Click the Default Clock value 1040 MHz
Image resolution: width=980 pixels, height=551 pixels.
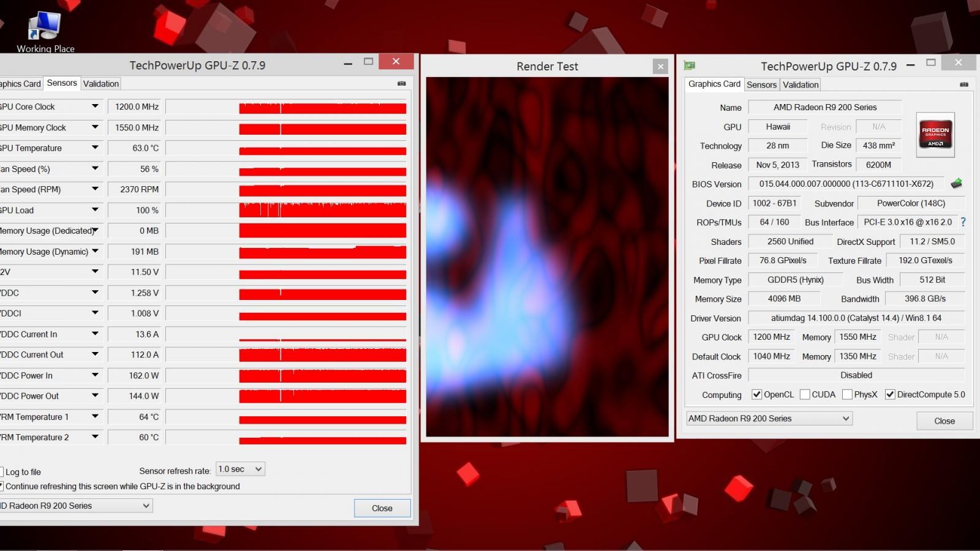coord(771,356)
